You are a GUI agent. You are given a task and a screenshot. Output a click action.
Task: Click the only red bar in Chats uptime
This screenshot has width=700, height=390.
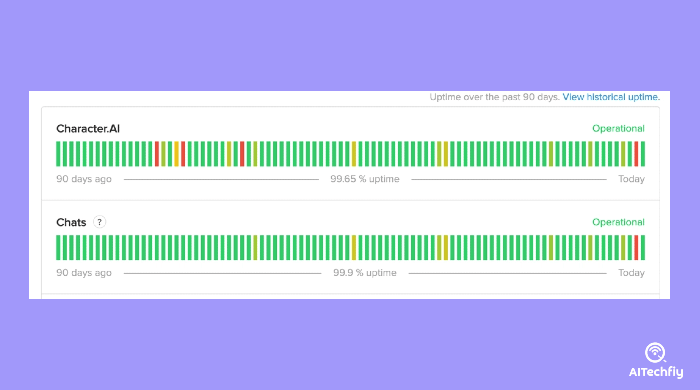636,248
